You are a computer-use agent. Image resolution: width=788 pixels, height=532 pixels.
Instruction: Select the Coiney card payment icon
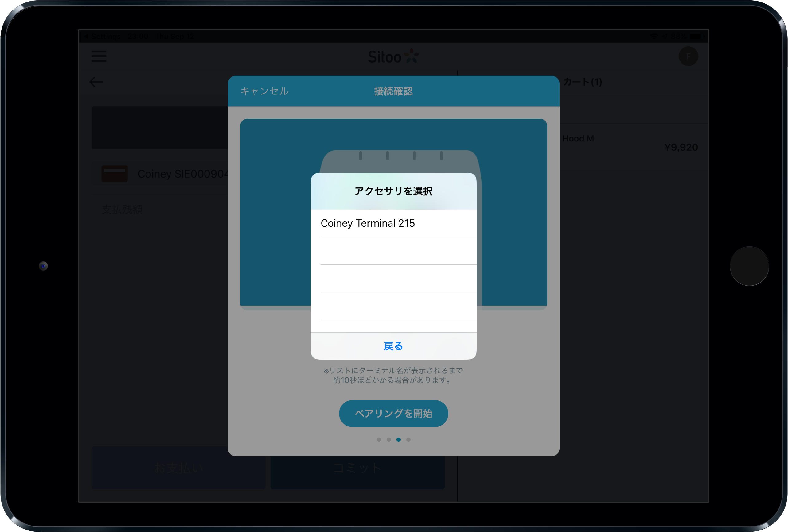click(115, 173)
